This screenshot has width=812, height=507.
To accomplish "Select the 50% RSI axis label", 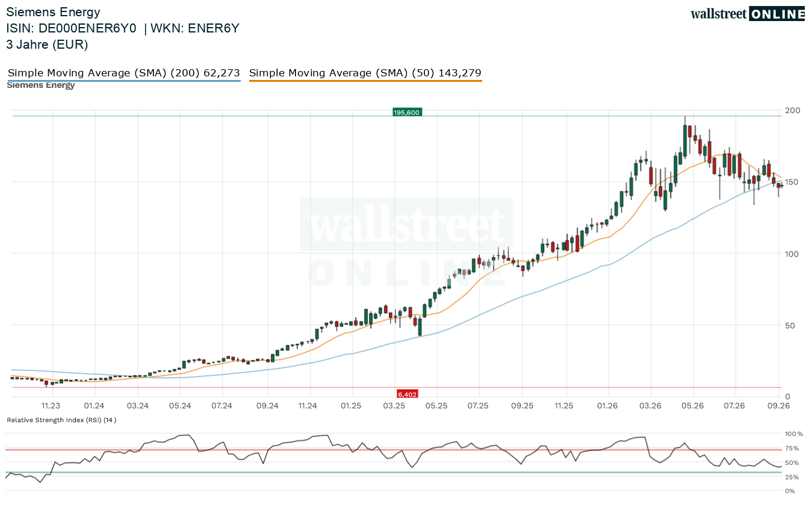I will point(792,462).
